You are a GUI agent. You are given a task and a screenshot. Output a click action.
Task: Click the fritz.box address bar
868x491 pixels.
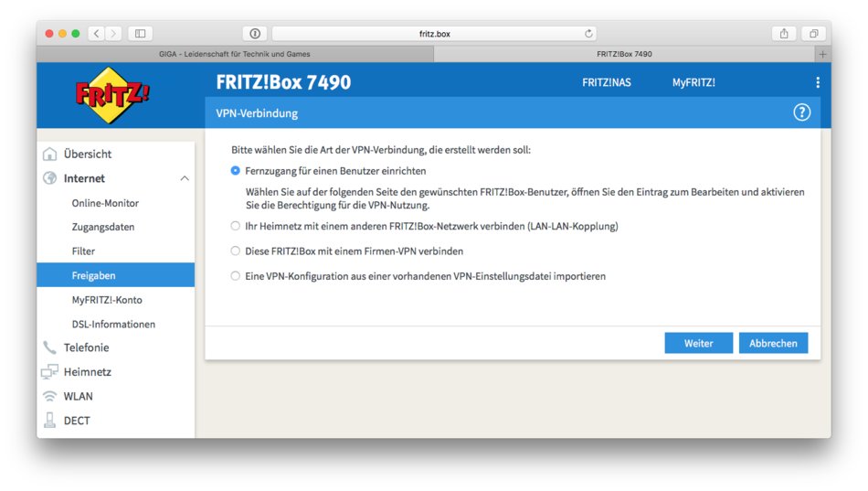coord(434,34)
